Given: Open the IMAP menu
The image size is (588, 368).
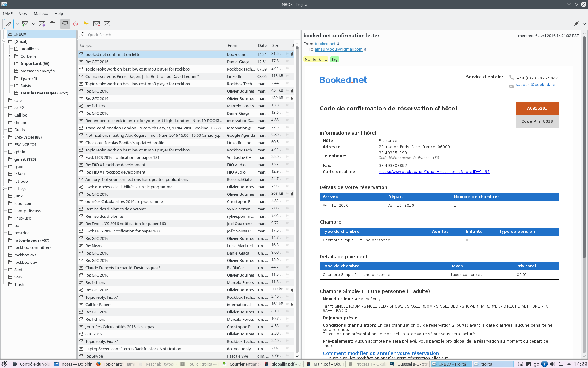Looking at the screenshot, I should 8,13.
